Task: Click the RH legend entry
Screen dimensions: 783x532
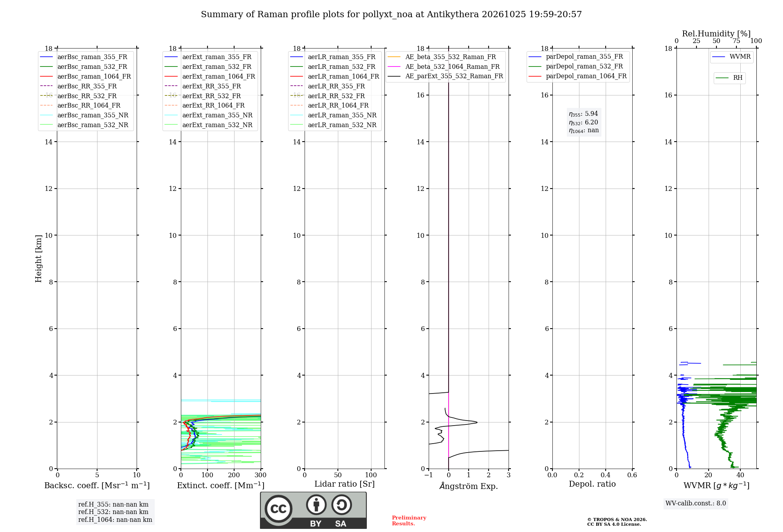Action: click(x=729, y=78)
